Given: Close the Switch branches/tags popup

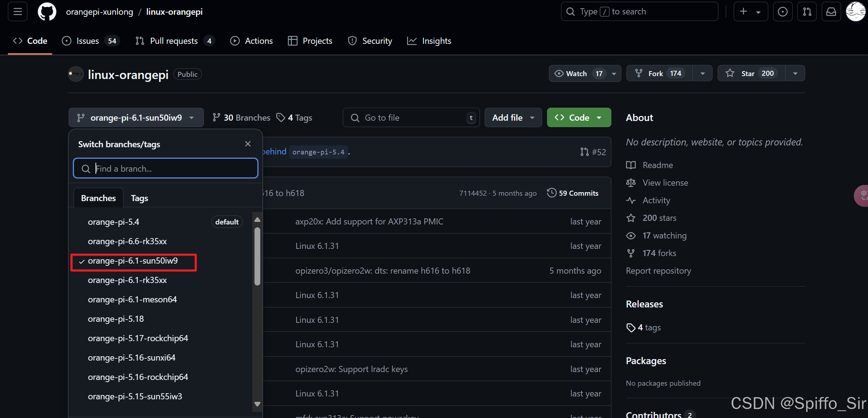Looking at the screenshot, I should click(x=248, y=144).
